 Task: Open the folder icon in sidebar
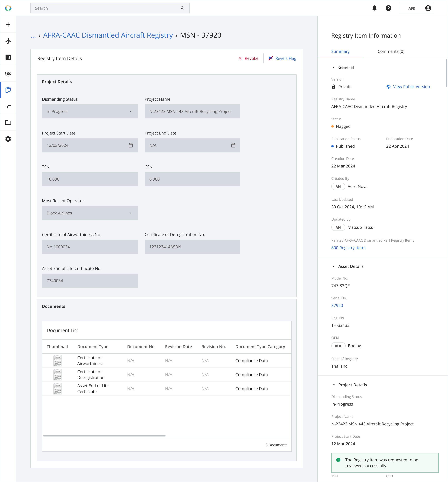(x=8, y=122)
